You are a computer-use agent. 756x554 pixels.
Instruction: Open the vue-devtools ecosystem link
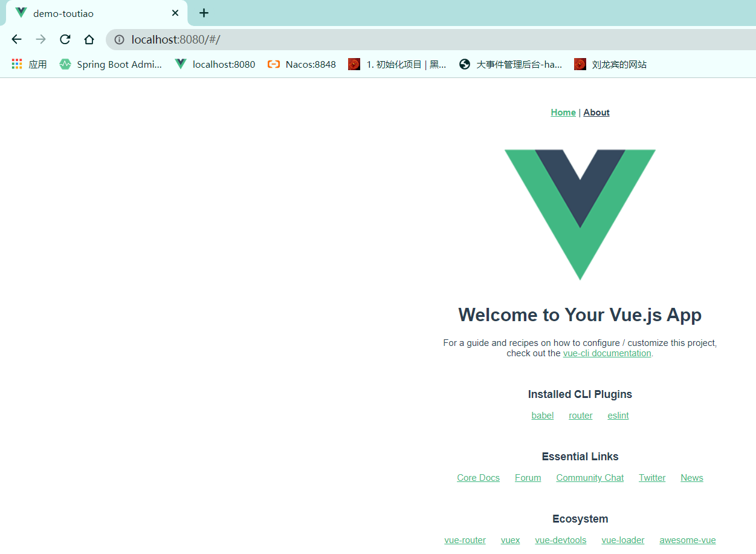(561, 540)
